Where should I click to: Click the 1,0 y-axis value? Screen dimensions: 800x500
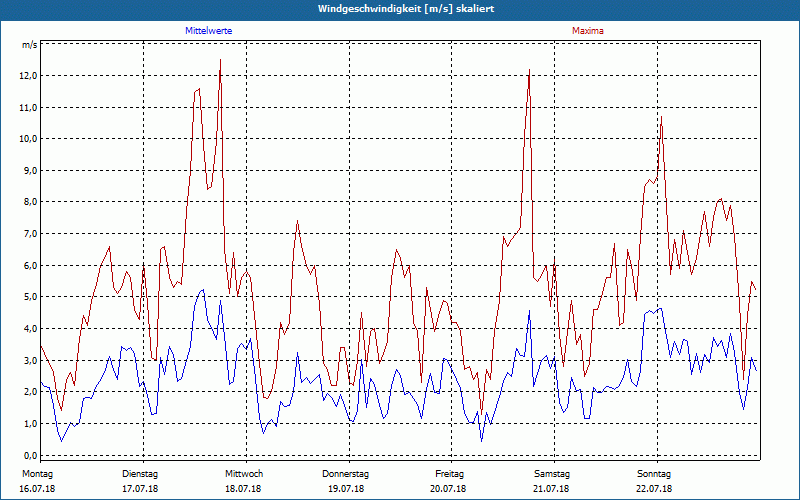31,423
